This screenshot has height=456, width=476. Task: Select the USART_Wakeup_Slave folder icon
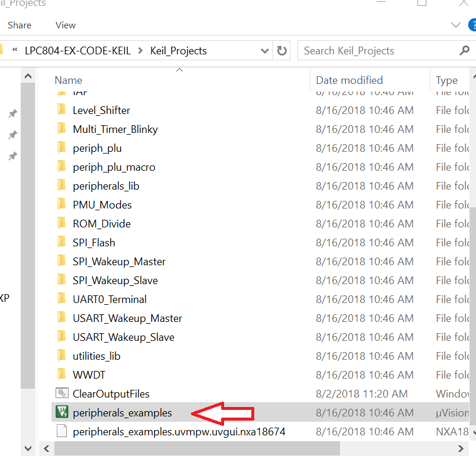click(x=61, y=337)
